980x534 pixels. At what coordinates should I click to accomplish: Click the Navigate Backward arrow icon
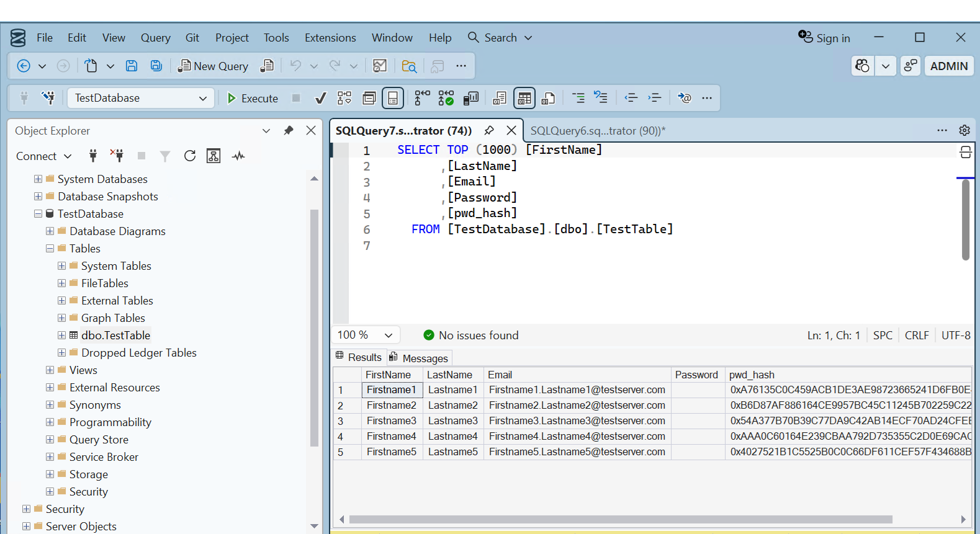[x=24, y=66]
